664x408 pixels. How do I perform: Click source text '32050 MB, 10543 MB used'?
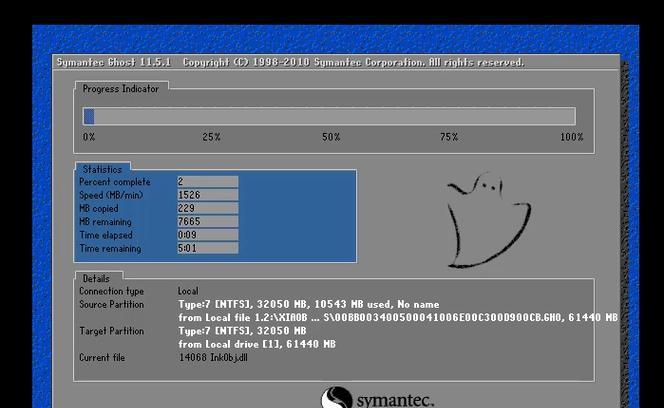(x=324, y=305)
